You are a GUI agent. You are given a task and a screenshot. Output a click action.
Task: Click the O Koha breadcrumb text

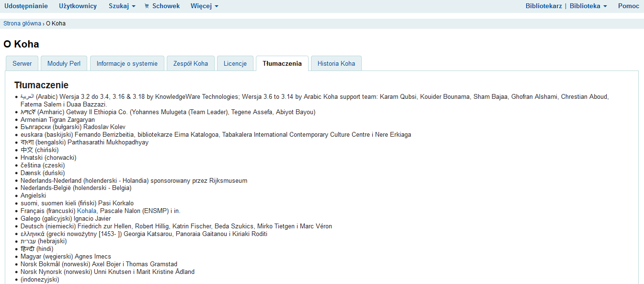[x=56, y=24]
